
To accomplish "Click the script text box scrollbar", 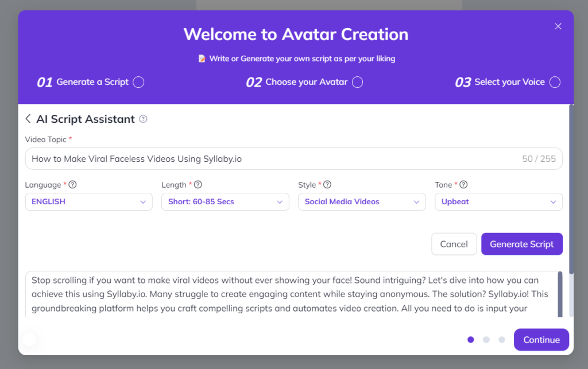I will pos(560,293).
